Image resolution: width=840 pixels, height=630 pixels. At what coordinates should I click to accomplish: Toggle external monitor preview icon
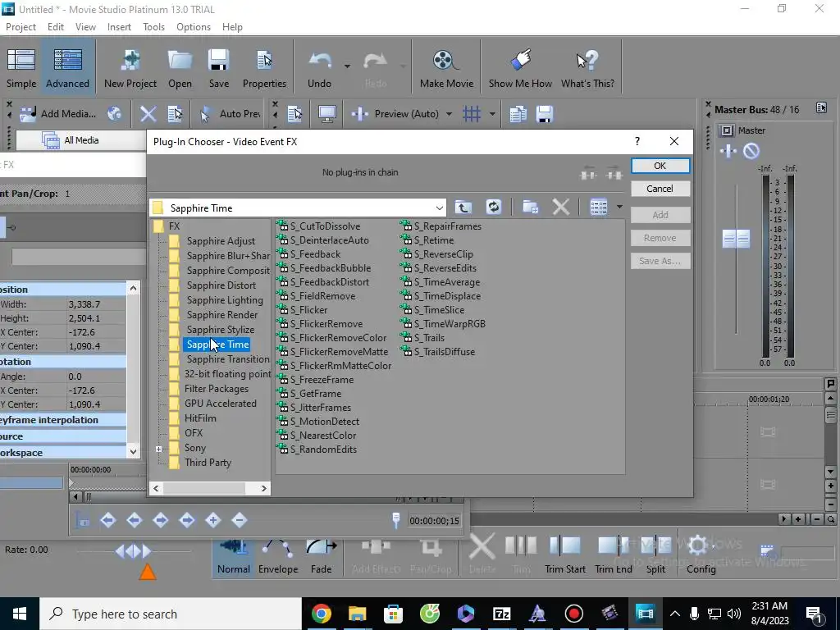point(326,113)
